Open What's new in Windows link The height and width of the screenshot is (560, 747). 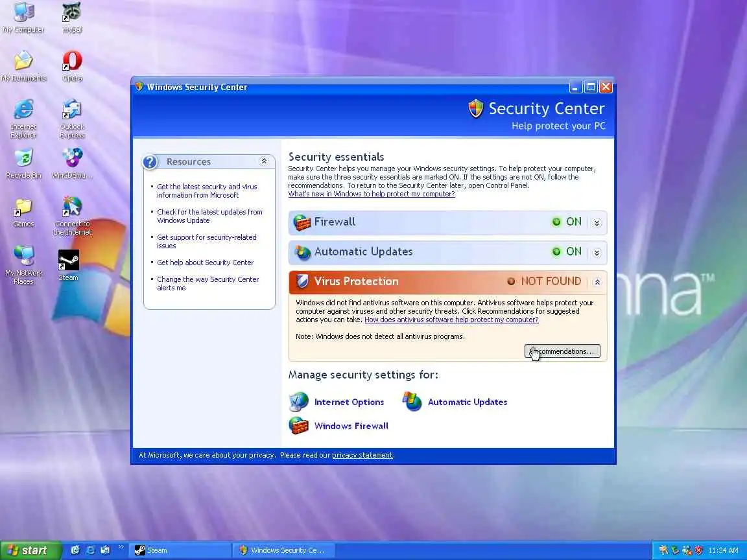(372, 194)
